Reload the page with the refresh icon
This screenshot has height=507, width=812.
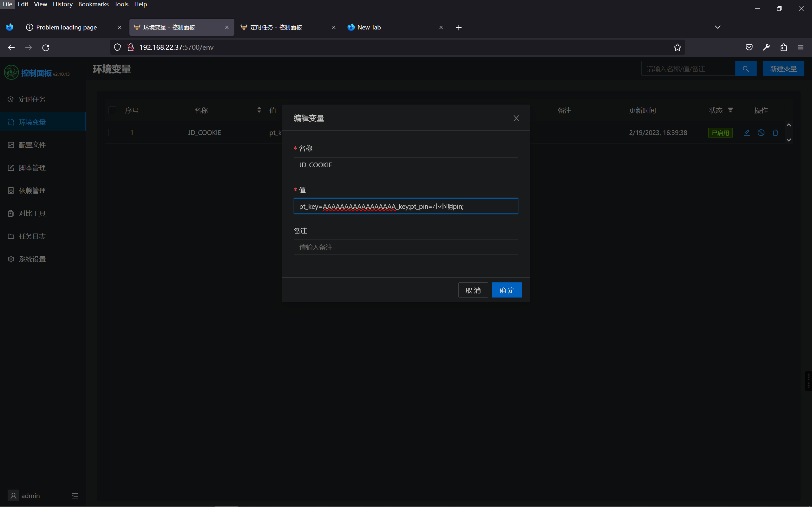pyautogui.click(x=46, y=47)
